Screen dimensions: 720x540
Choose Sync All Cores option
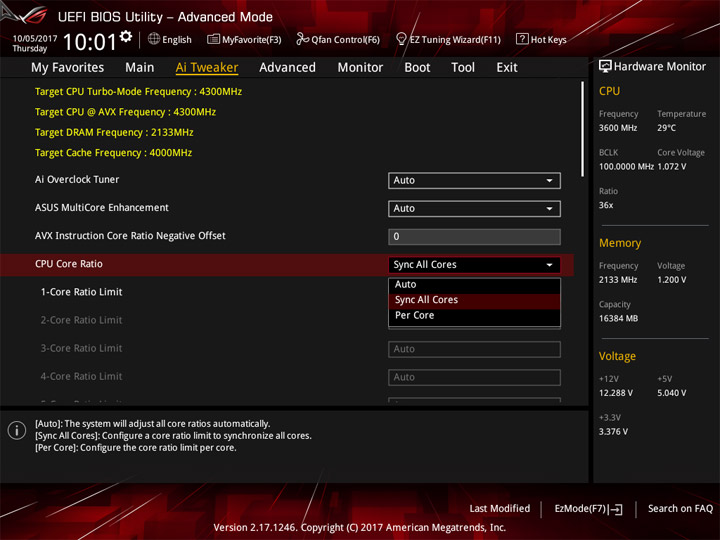pos(474,300)
